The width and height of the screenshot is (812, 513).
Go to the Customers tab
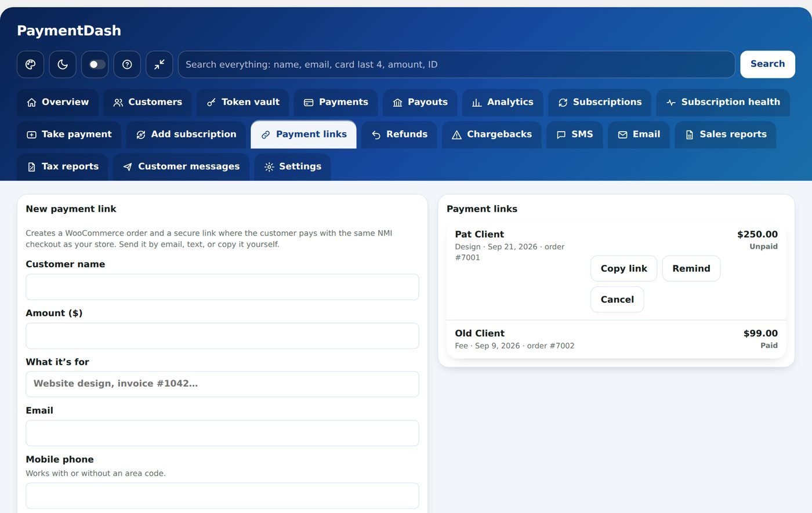pos(147,102)
